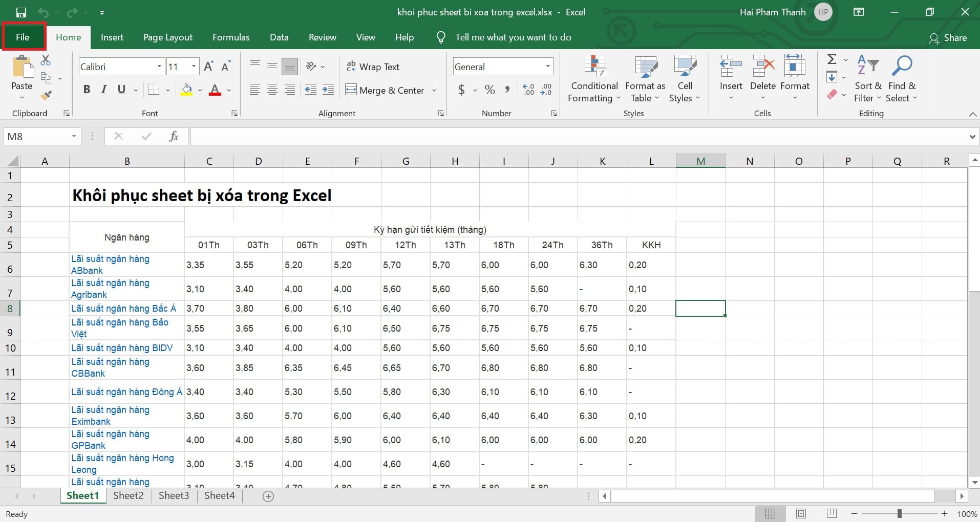Click the Copy icon in Clipboard group
This screenshot has width=980, height=522.
coord(46,78)
